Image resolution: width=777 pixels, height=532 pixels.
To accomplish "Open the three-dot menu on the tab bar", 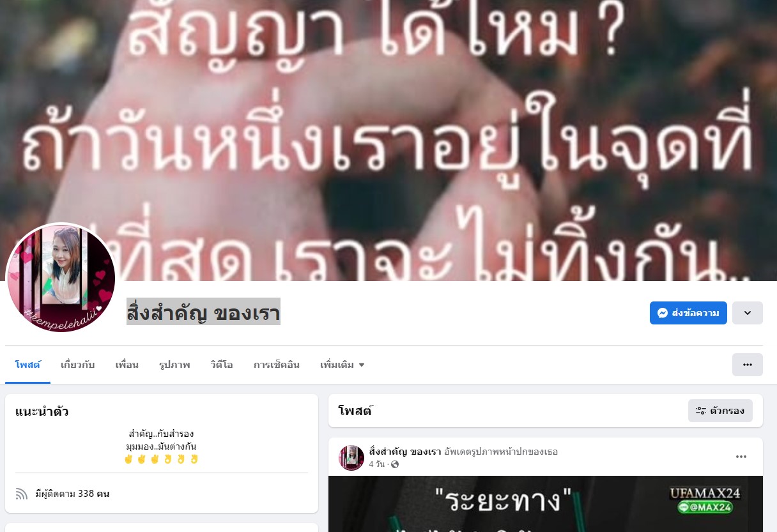I will click(748, 365).
